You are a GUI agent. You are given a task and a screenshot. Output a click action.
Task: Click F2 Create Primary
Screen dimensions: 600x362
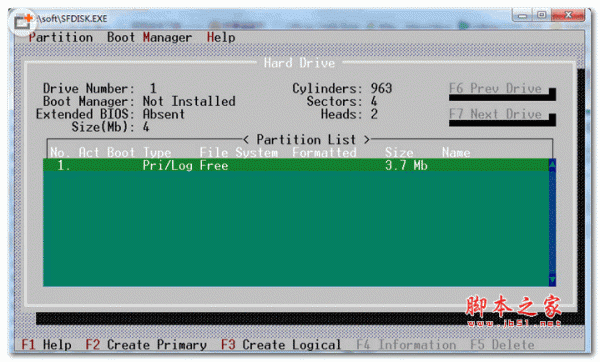[146, 345]
